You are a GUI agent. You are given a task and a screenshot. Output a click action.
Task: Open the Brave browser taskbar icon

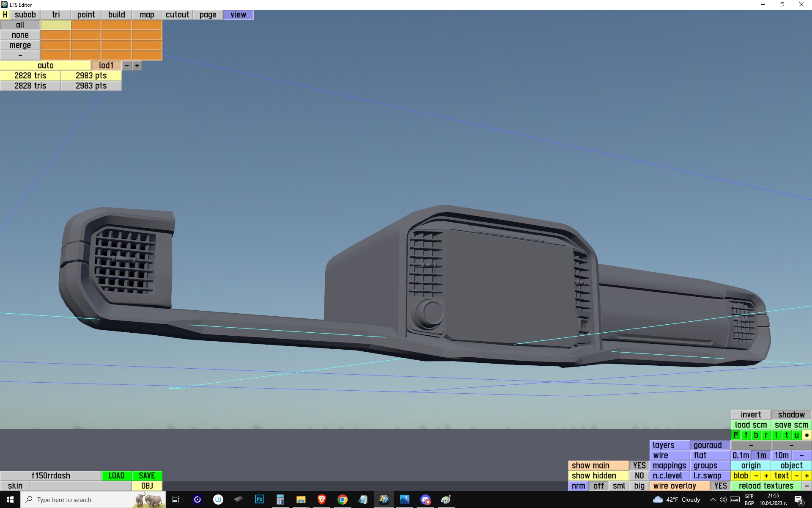pyautogui.click(x=321, y=500)
